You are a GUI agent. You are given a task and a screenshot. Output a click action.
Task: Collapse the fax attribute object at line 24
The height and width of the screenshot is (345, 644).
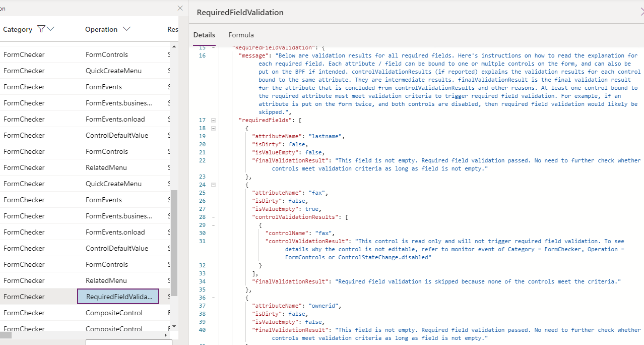[x=212, y=185]
